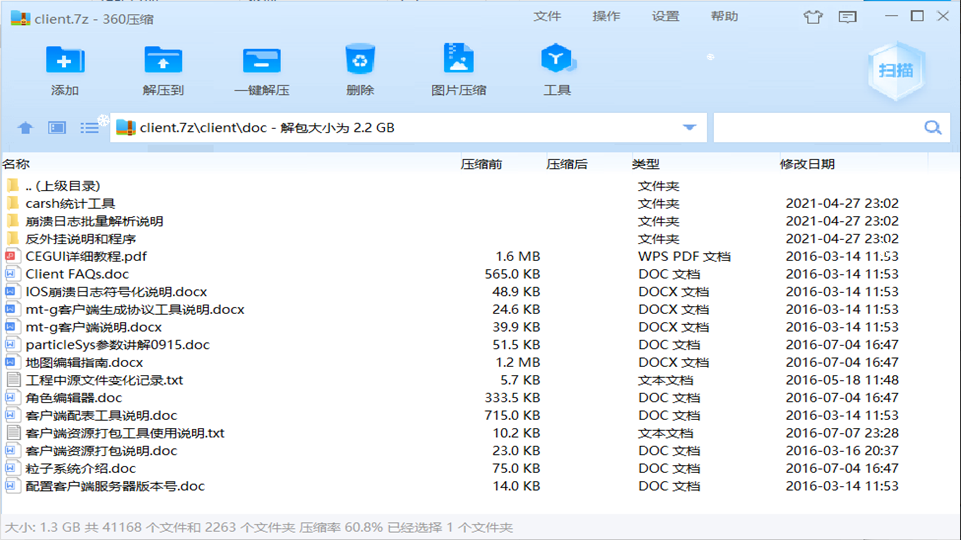Click the 715.0 KB size cell
961x540 pixels.
[x=512, y=416]
